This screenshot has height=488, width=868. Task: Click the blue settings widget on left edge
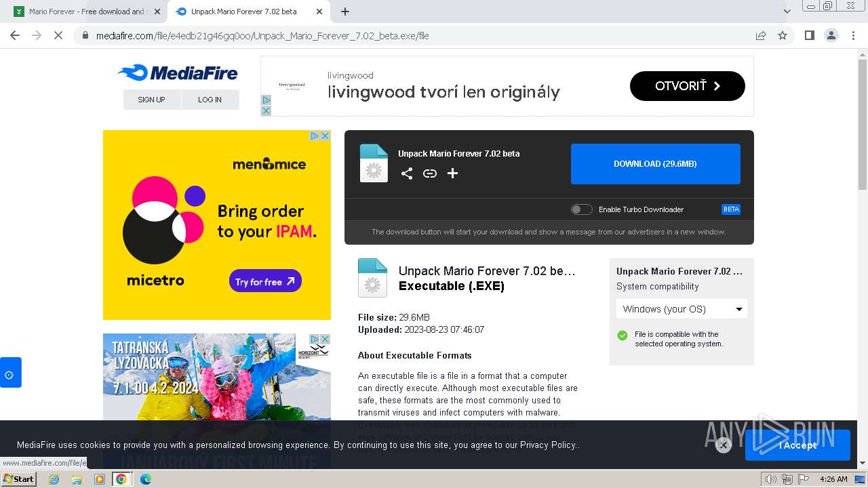coord(9,373)
